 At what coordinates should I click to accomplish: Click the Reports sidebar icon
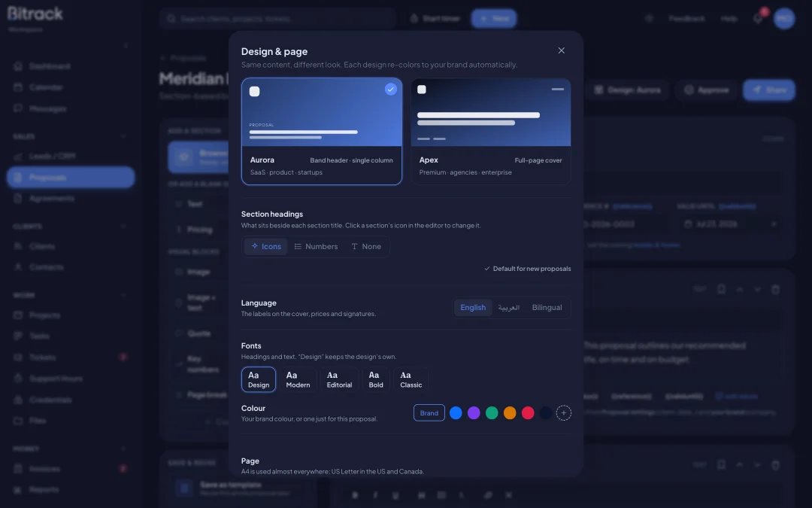pyautogui.click(x=18, y=489)
